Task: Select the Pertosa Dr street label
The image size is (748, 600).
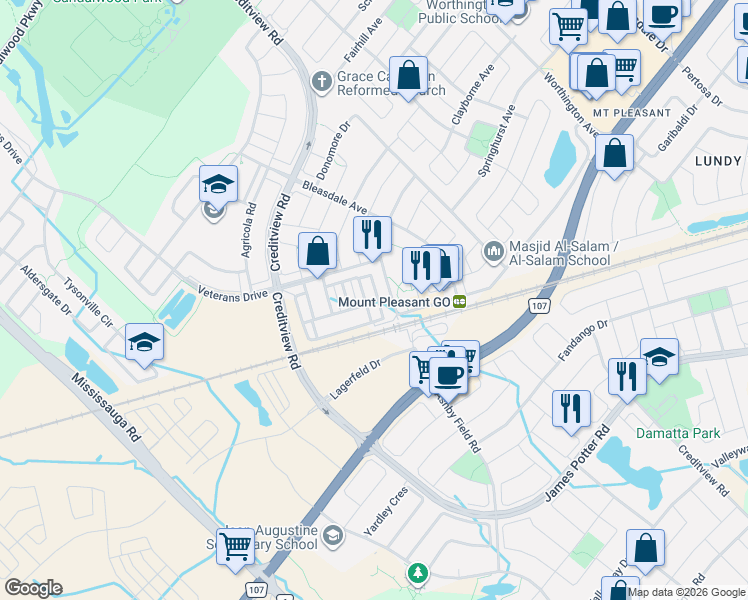Action: click(702, 86)
